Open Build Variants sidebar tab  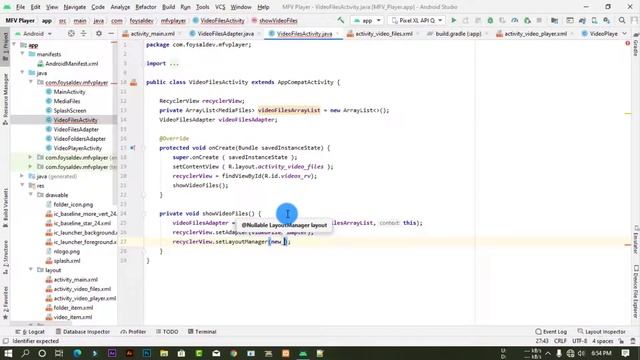tap(5, 208)
